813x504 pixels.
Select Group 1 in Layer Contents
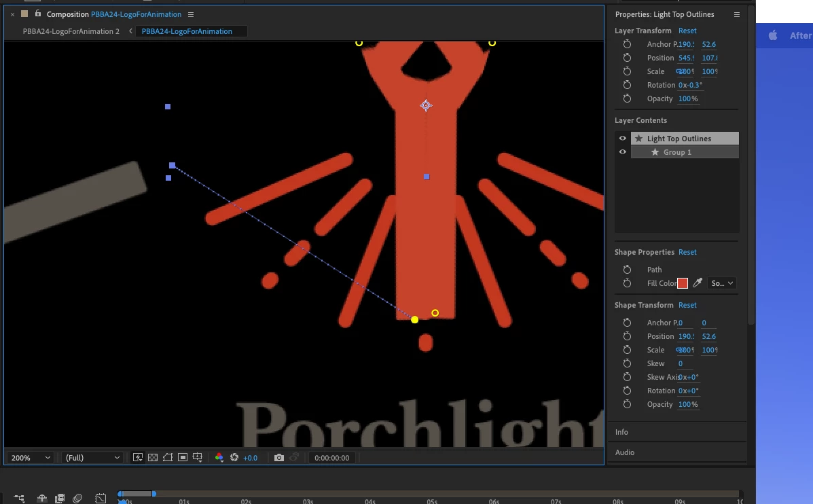[685, 152]
